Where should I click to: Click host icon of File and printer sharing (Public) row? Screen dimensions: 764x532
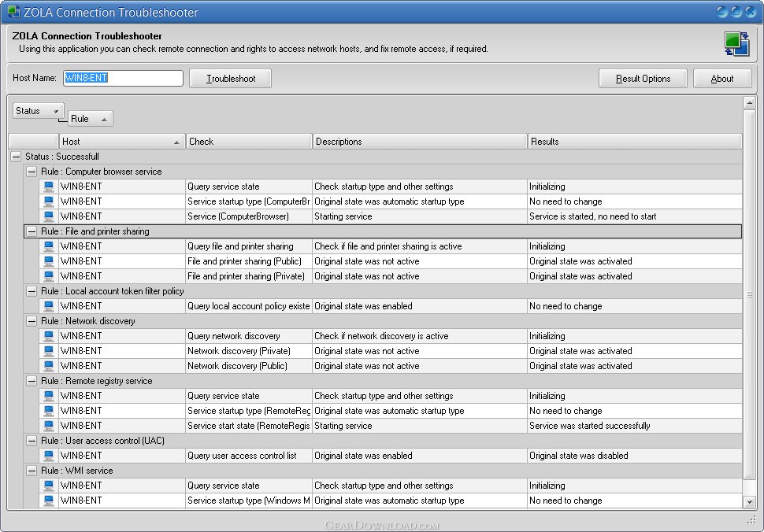tap(49, 261)
